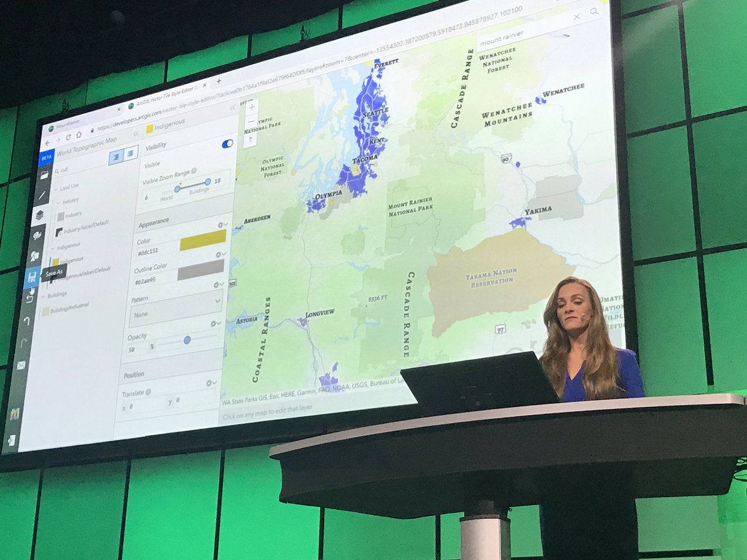Screen dimensions: 747x560
Task: Select the right list view mode button
Action: point(130,154)
